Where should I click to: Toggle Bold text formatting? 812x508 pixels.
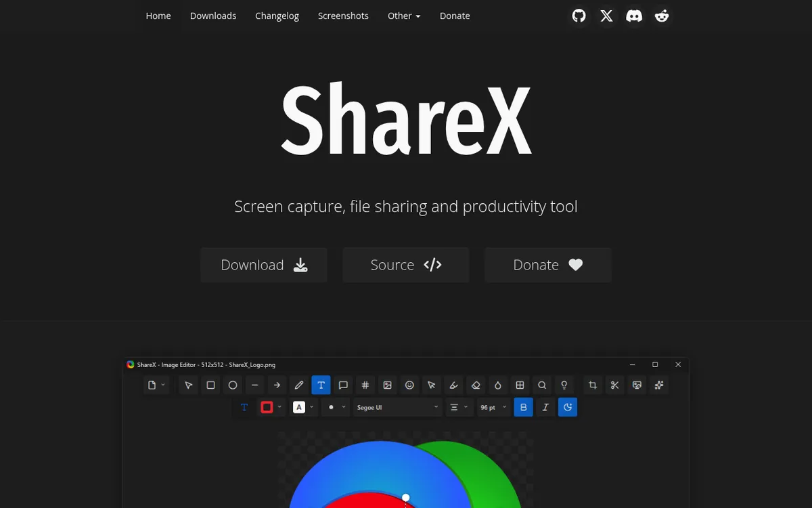[x=523, y=407]
